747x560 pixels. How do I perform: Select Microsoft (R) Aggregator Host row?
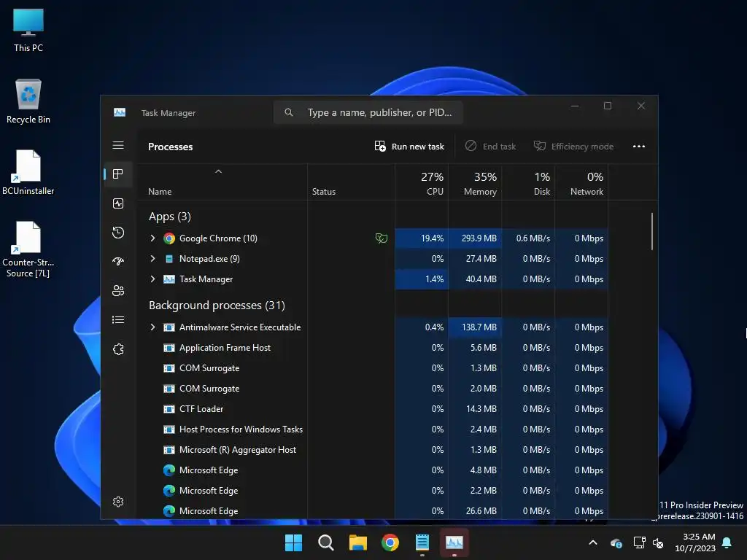tap(373, 449)
